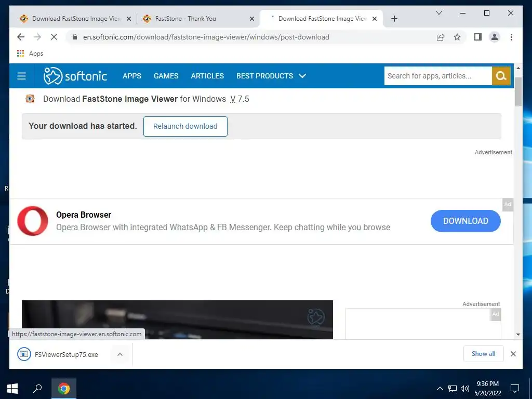The height and width of the screenshot is (399, 532).
Task: Open the Softonic hamburger menu
Action: pos(21,76)
